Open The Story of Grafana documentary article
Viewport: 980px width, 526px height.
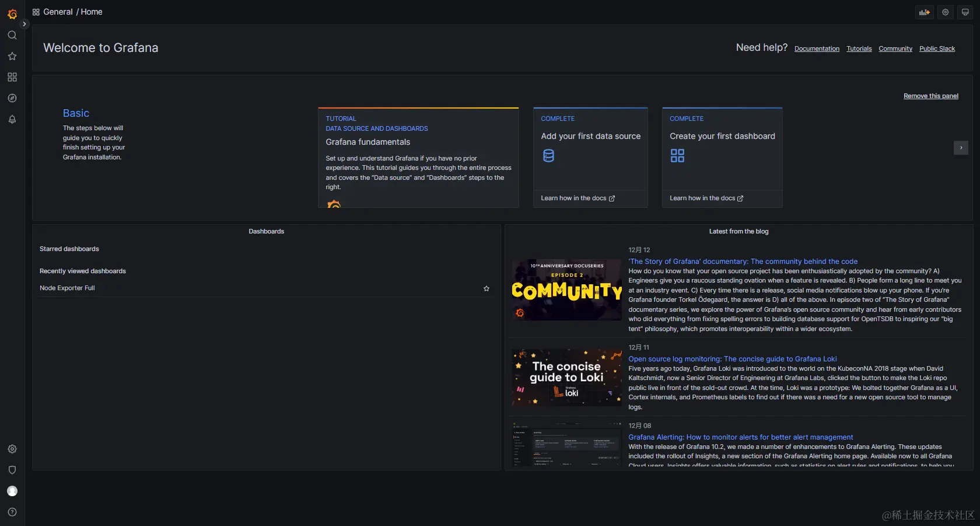coord(743,262)
